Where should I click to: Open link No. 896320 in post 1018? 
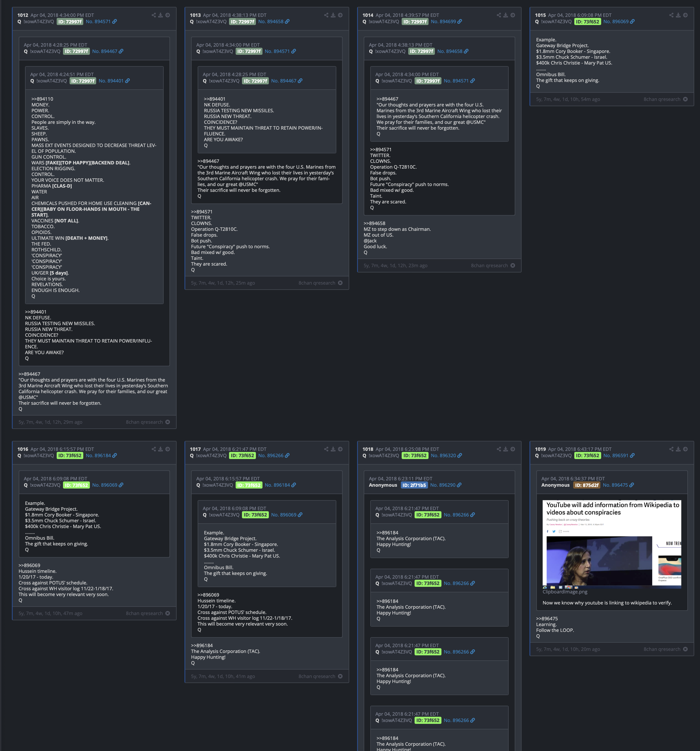click(446, 456)
